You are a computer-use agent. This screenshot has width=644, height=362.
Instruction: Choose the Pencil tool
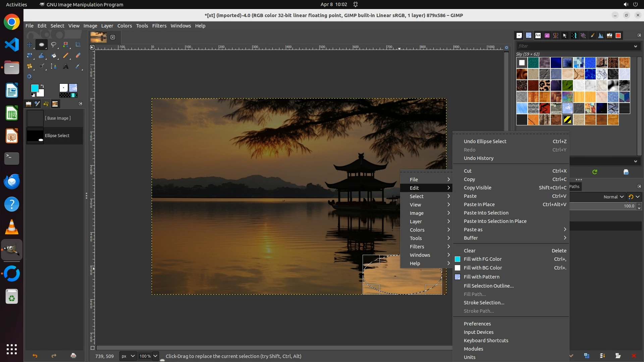pos(66,56)
